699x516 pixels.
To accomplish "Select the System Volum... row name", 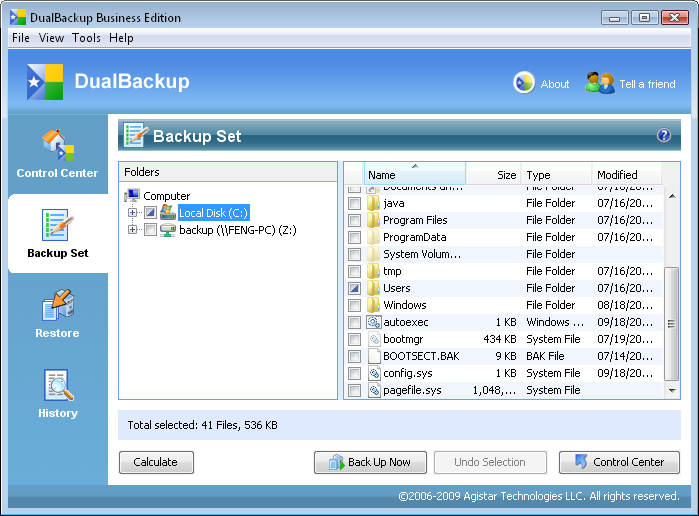I will pos(422,254).
